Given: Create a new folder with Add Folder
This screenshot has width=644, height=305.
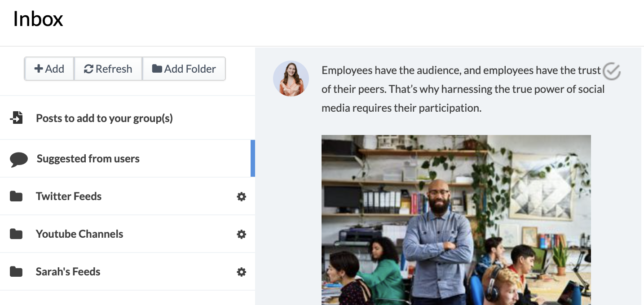Looking at the screenshot, I should pyautogui.click(x=184, y=69).
